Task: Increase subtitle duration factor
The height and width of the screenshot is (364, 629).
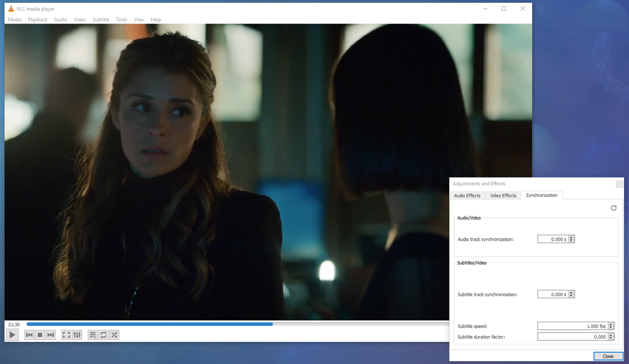Action: [611, 335]
